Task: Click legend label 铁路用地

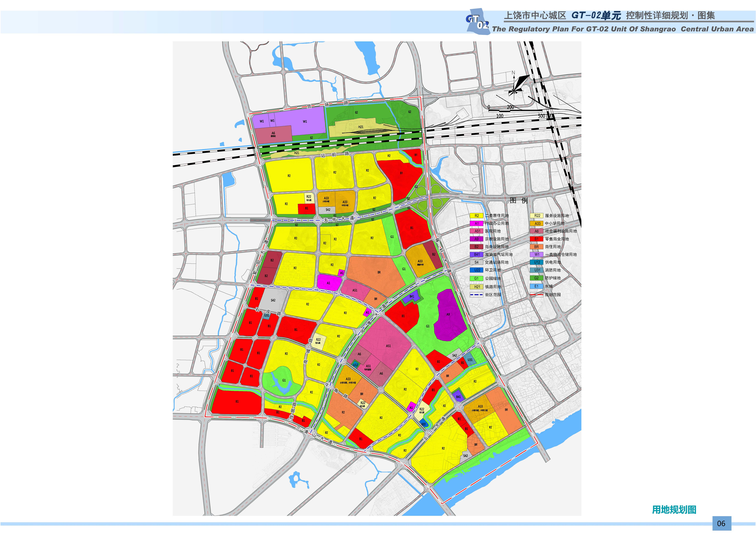Action: (x=493, y=287)
